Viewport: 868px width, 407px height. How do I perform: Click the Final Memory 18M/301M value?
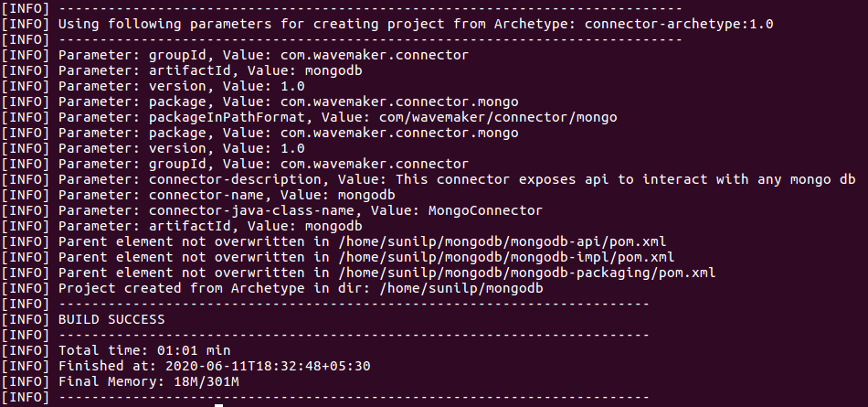coord(206,381)
